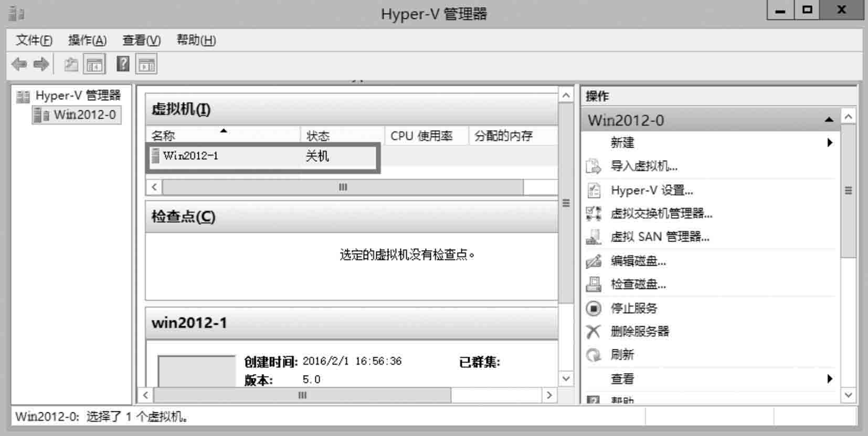Open Hyper-V 设置... action
Screen dimensions: 868x436
[652, 190]
